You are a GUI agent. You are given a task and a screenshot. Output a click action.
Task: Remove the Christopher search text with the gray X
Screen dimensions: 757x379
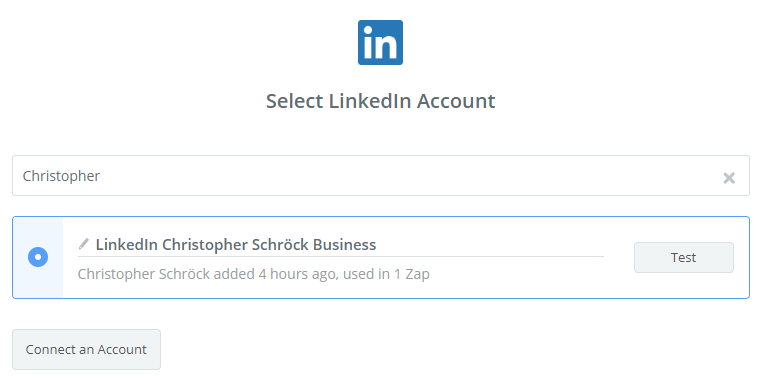(729, 178)
